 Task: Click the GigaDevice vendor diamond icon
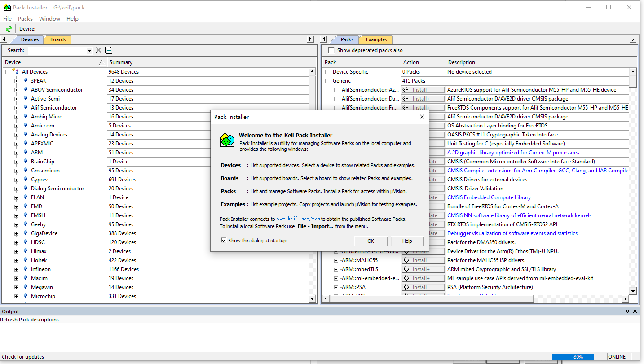(x=26, y=233)
